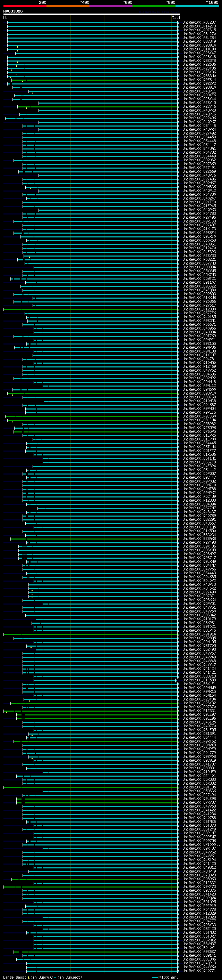Click the green alignment bar for UniRef100_P12330
Screen dimensions: 222x980
[x=91, y=309]
